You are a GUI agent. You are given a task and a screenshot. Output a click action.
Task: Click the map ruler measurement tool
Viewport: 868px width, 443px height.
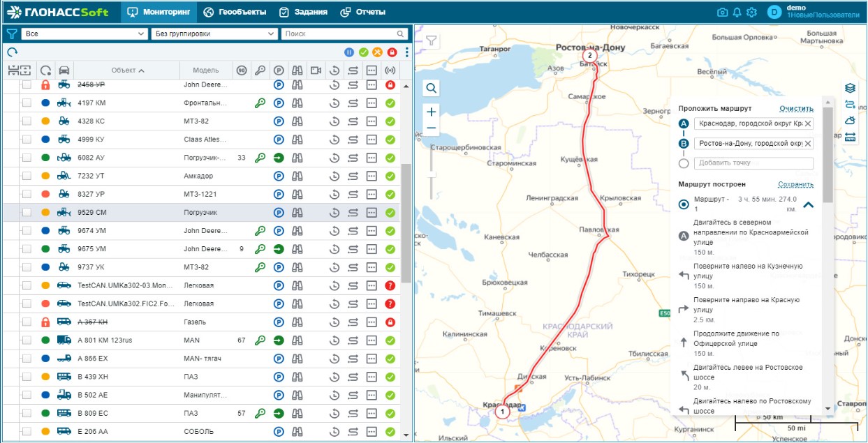[x=850, y=137]
